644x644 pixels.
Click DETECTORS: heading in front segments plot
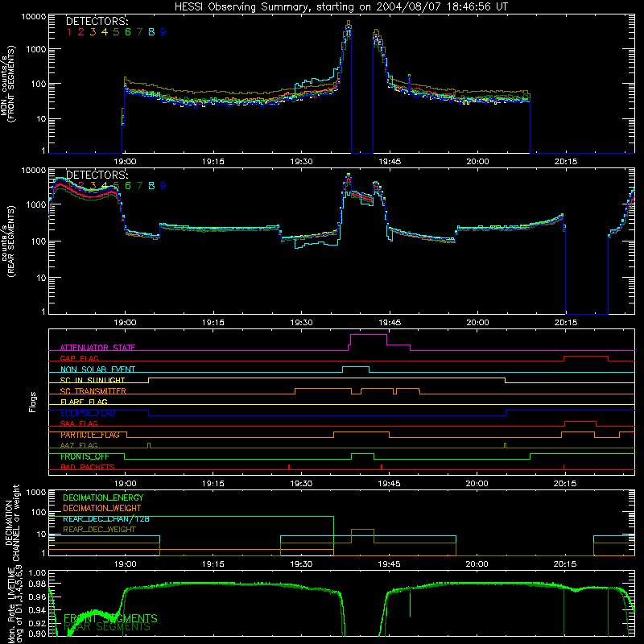(97, 22)
